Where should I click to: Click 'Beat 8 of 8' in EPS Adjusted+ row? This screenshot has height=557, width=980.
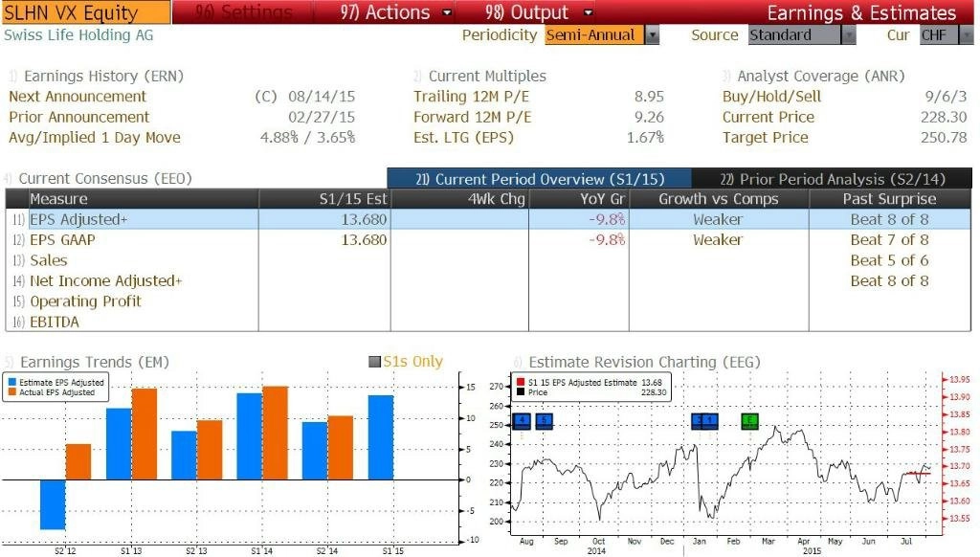(x=889, y=219)
